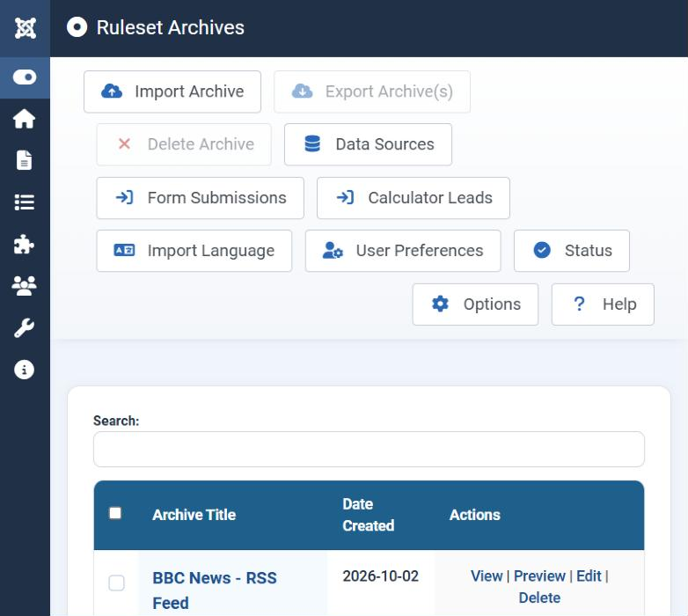Click Delete for BBC News - RSS Feed

coord(539,598)
